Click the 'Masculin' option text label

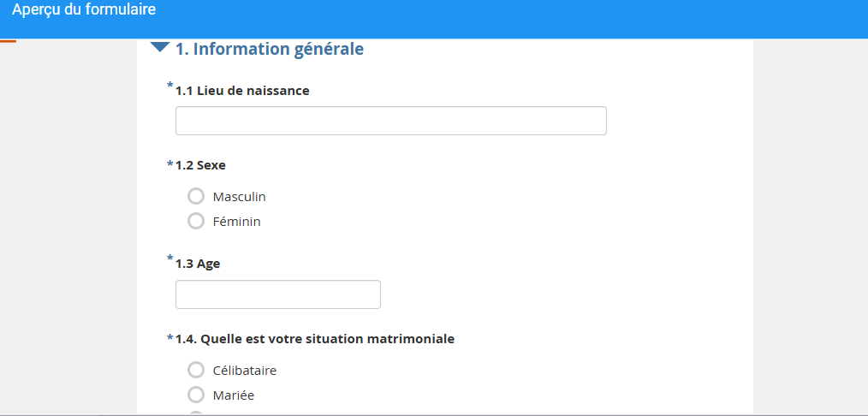tap(240, 196)
